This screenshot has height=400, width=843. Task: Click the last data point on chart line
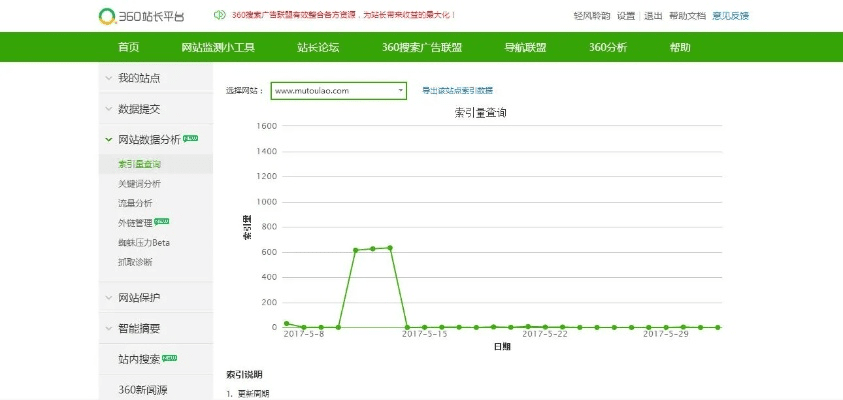[717, 327]
